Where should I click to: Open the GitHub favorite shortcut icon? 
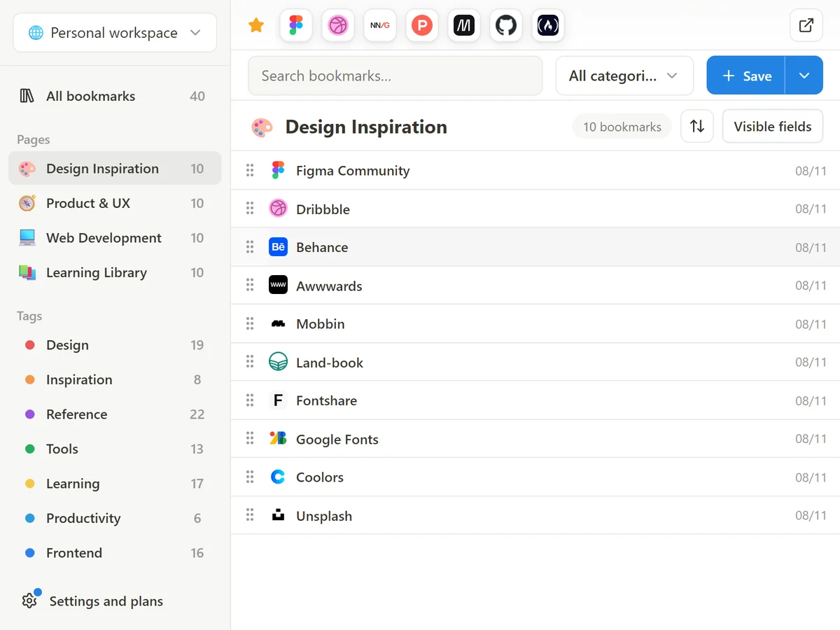pos(506,26)
